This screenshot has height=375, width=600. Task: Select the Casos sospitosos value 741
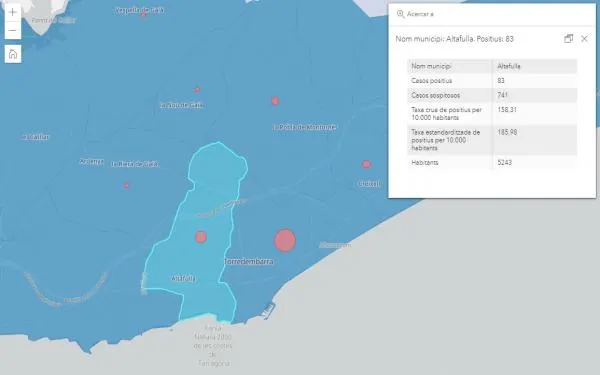(502, 95)
